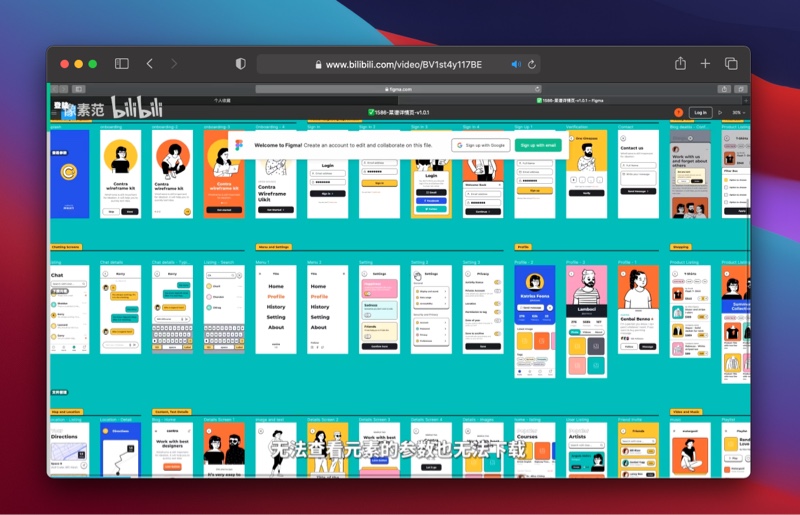Click the Menu and Settings section label
The image size is (800, 515).
[273, 247]
